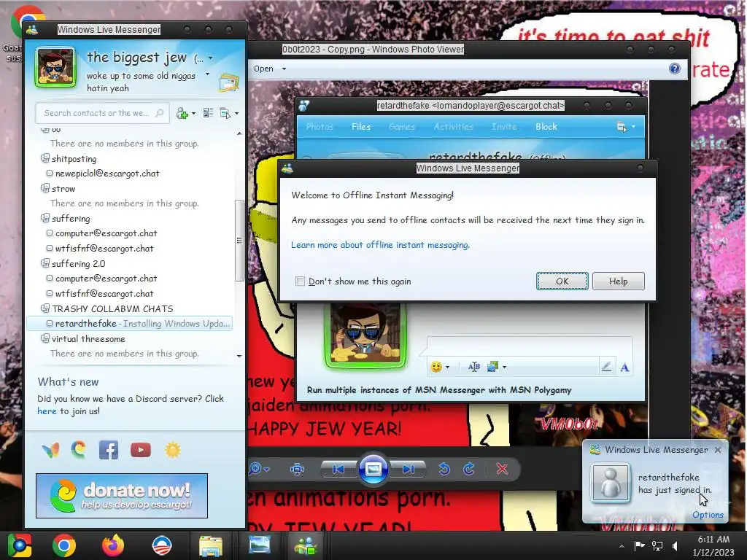The width and height of the screenshot is (747, 560).
Task: Click the chat message input box
Action: 530,346
